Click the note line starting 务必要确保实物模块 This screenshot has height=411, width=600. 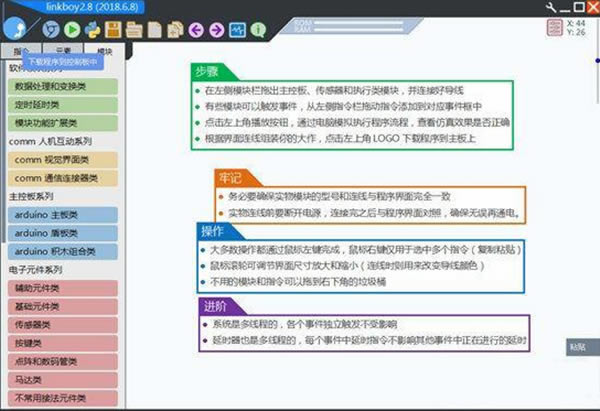click(339, 197)
